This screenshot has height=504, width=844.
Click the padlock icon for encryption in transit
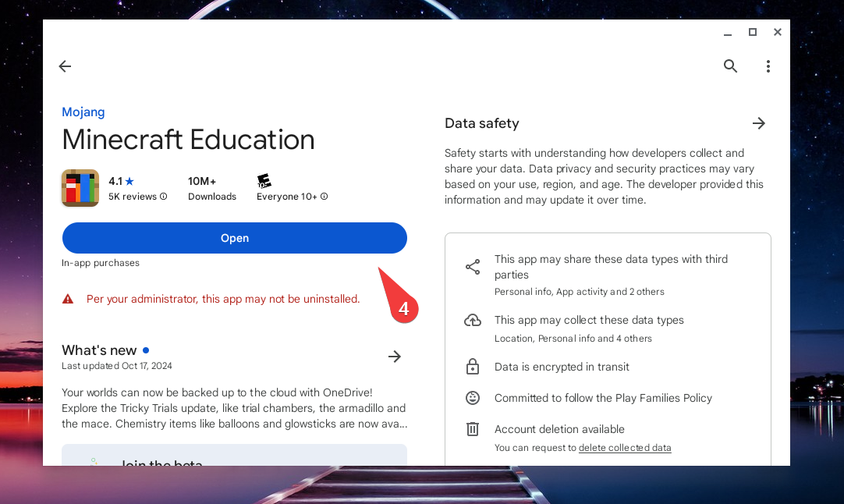point(473,367)
